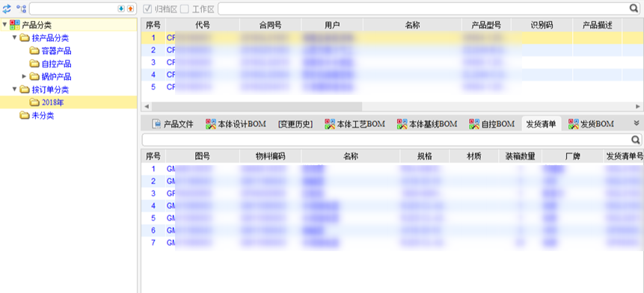Click the 锅炉产品 folder icon
Screen dimensions: 644x293
pyautogui.click(x=34, y=76)
